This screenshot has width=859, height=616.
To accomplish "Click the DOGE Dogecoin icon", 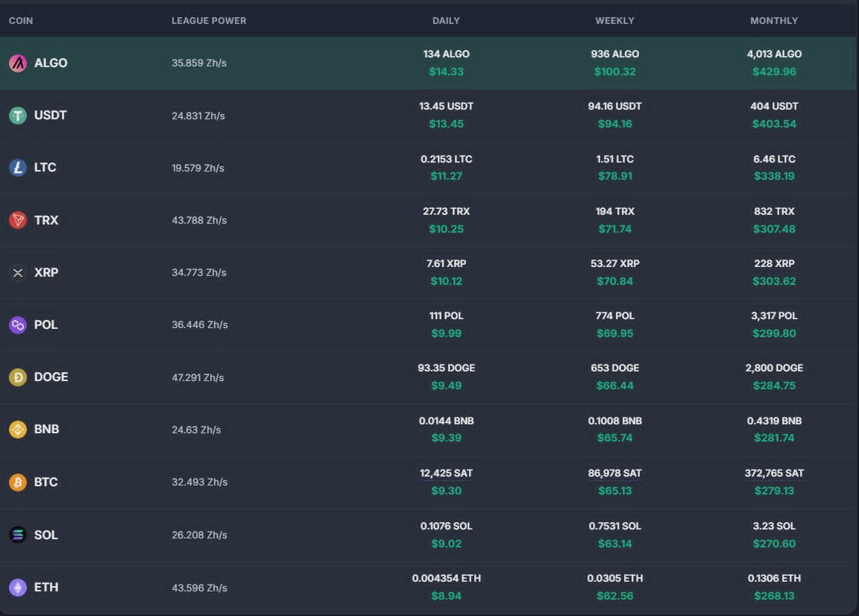I will 18,377.
